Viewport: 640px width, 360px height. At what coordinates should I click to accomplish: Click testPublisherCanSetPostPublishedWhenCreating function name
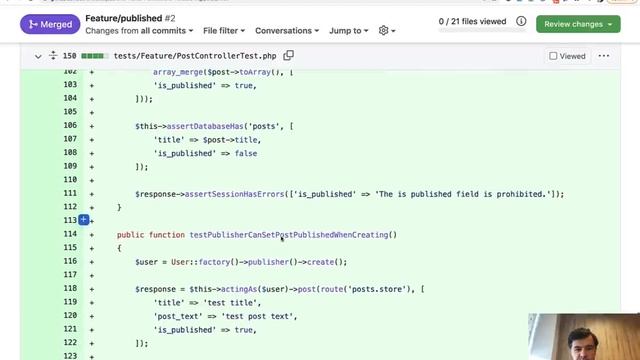point(289,235)
